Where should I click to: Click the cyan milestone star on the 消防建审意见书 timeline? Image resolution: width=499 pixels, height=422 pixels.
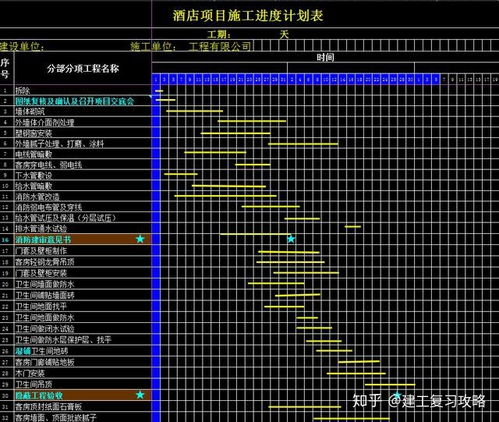[x=291, y=239]
